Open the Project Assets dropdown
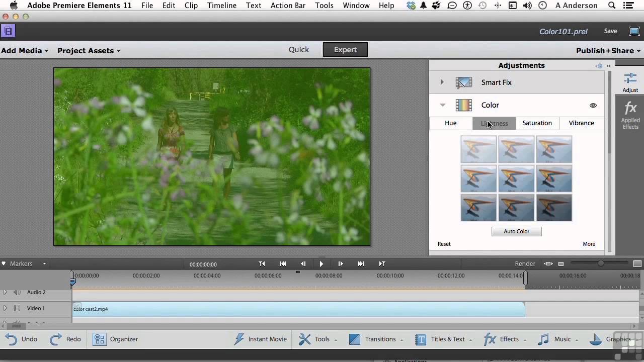Screen dimensions: 644x362 [89, 51]
